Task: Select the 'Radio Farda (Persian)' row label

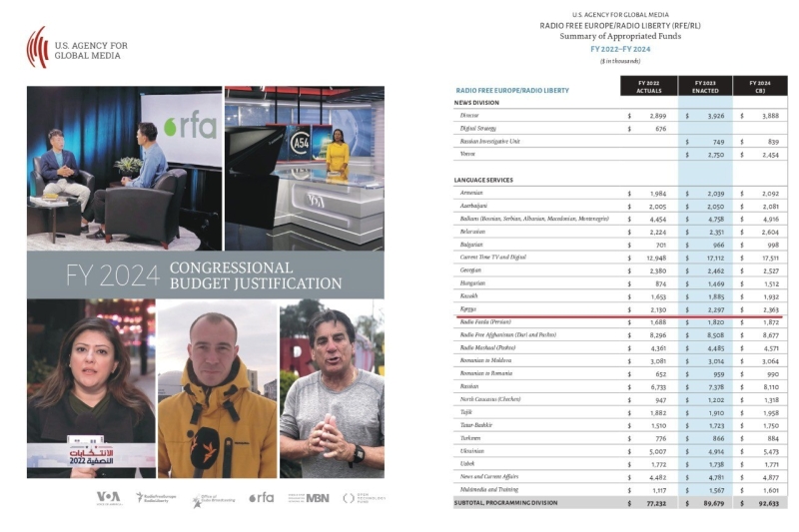Action: pyautogui.click(x=485, y=321)
